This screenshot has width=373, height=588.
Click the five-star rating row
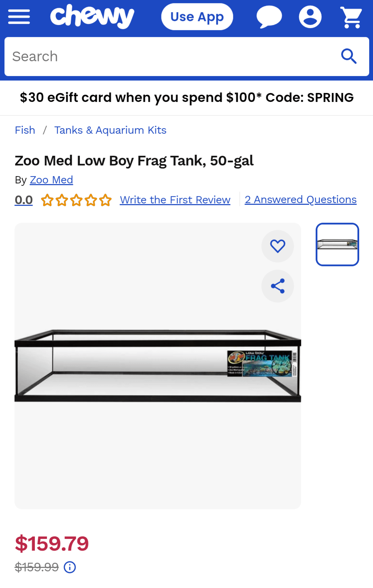pyautogui.click(x=76, y=200)
